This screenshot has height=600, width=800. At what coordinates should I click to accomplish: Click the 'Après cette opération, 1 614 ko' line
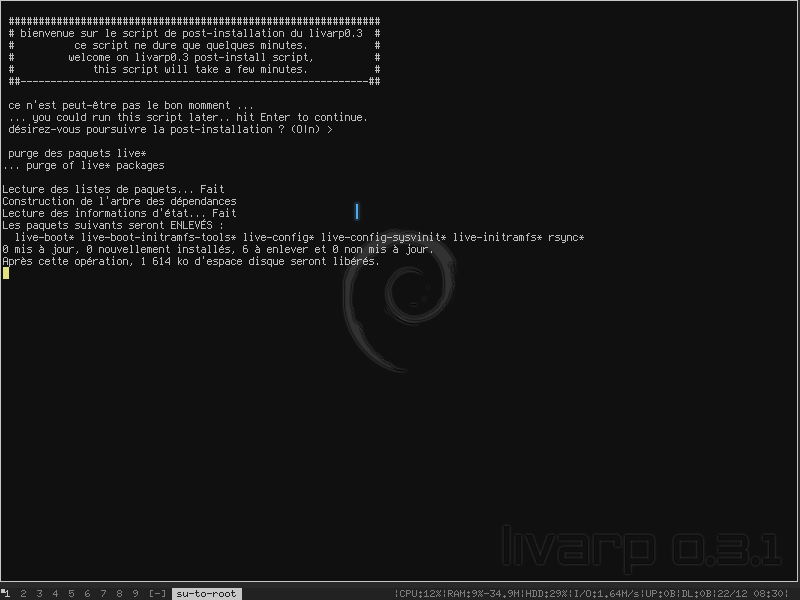[x=191, y=261]
